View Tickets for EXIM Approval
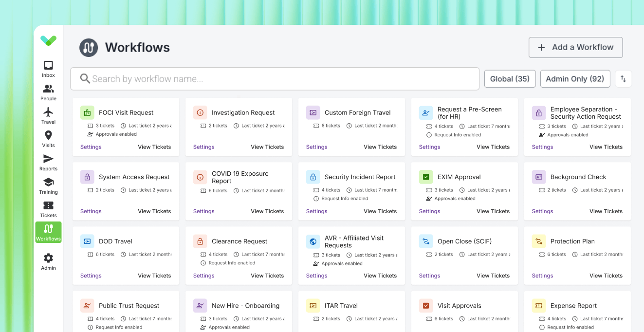This screenshot has height=332, width=644. pos(493,211)
